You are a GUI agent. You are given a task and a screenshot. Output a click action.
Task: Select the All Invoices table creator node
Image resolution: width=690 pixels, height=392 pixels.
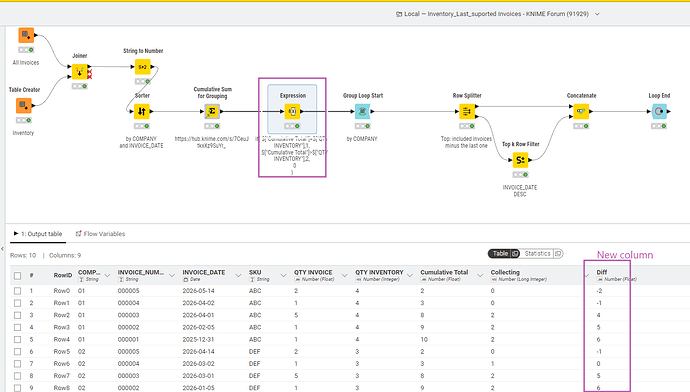(26, 35)
